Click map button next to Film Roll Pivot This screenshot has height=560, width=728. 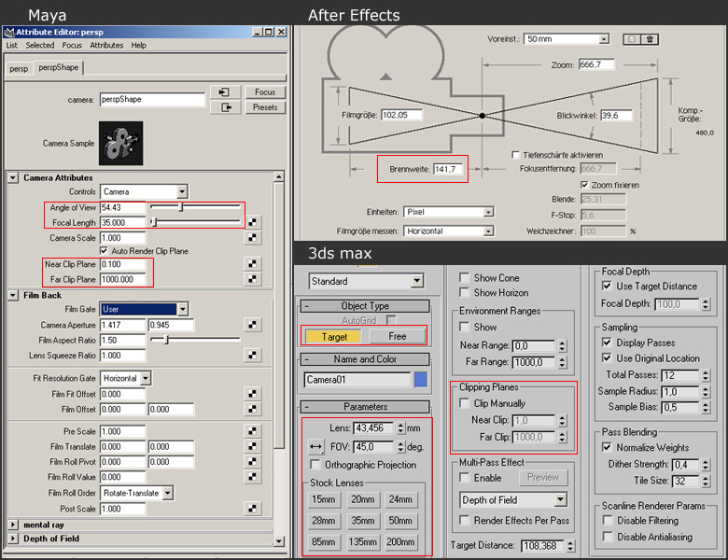[x=253, y=462]
